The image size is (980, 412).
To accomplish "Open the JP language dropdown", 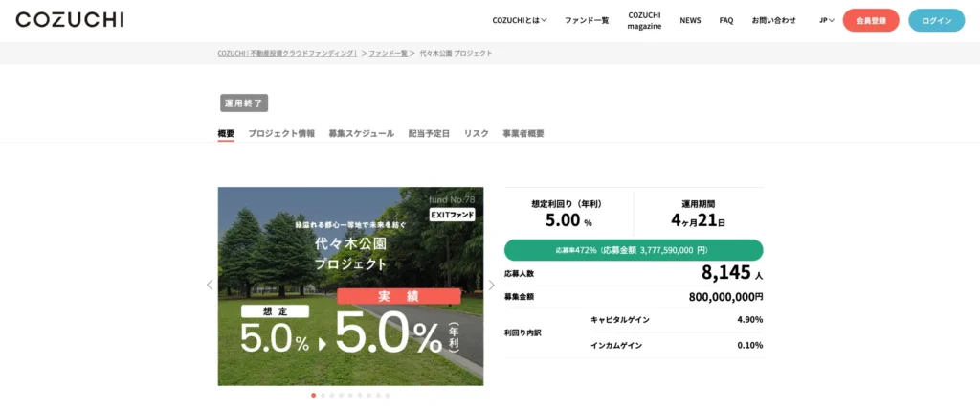I will coord(827,20).
